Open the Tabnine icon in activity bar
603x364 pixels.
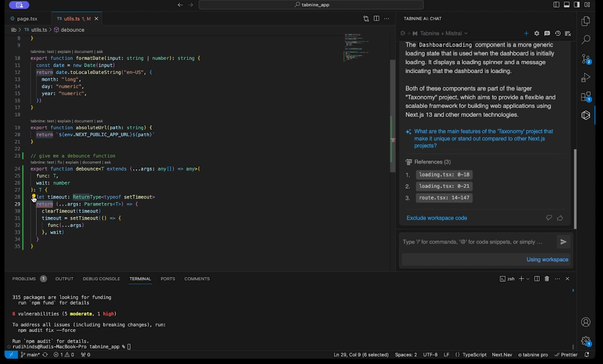coord(586,115)
